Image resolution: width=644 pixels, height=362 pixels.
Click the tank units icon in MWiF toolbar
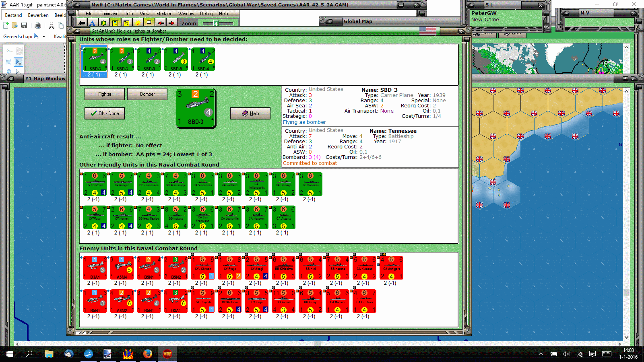(x=82, y=23)
